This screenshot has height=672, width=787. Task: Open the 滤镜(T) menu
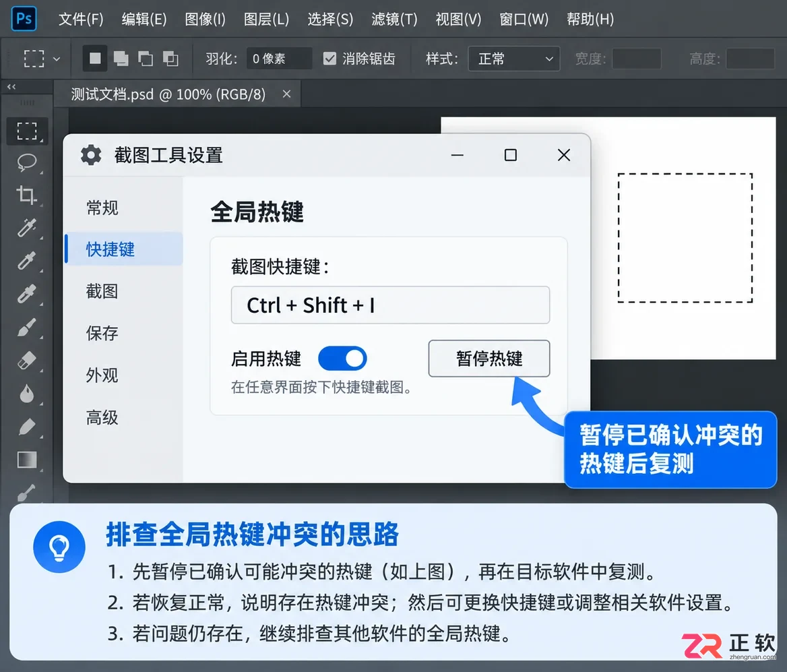pos(394,19)
